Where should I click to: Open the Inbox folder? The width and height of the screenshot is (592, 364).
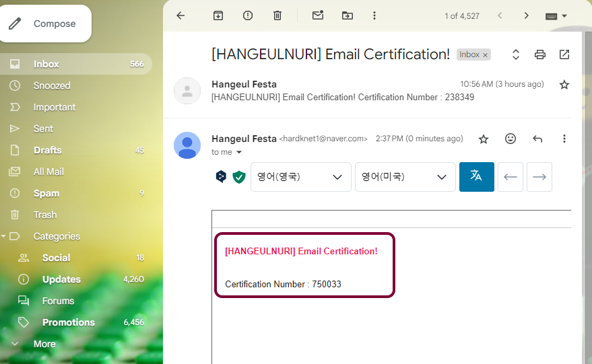pos(75,64)
